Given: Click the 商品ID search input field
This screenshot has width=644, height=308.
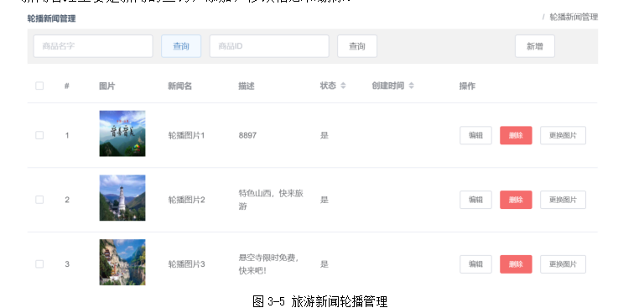Looking at the screenshot, I should 269,46.
